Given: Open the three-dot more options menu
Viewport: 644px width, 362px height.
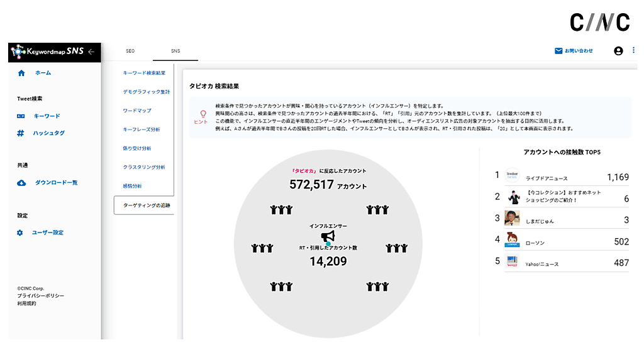Looking at the screenshot, I should (x=633, y=51).
